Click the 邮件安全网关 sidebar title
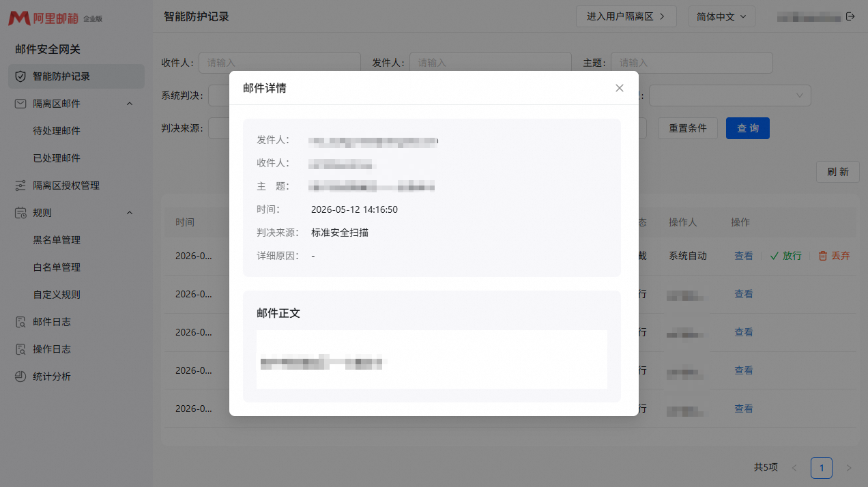Viewport: 868px width, 487px height. coord(48,49)
